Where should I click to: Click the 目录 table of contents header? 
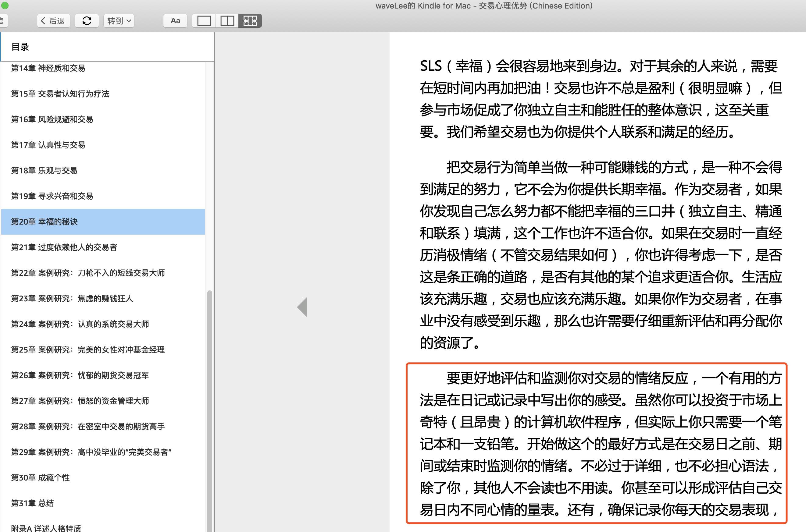pos(20,47)
